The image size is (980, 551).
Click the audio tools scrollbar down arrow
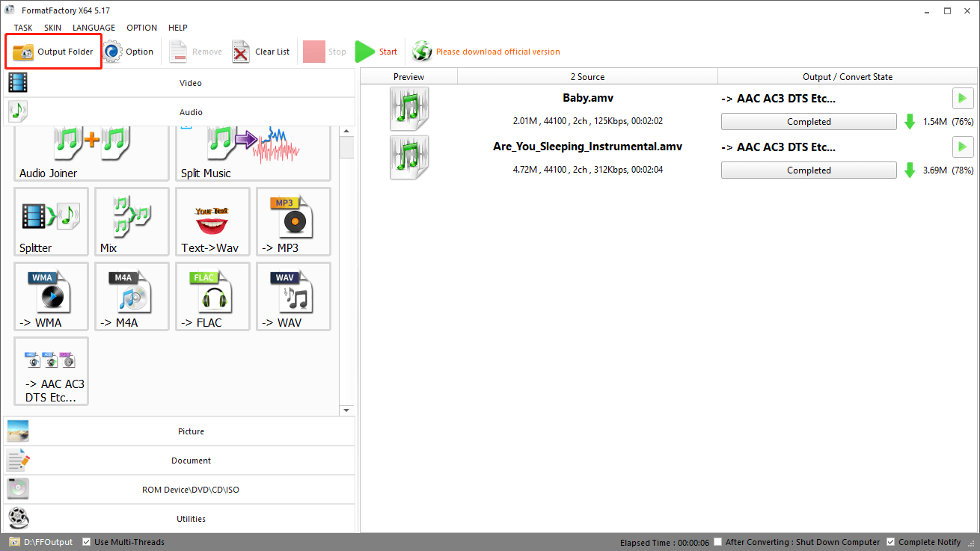click(x=346, y=410)
